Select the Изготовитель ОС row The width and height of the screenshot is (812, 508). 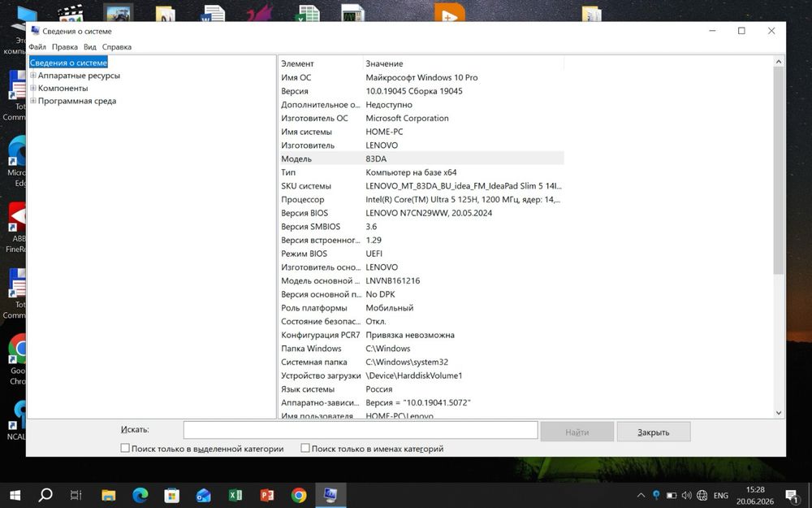point(421,118)
